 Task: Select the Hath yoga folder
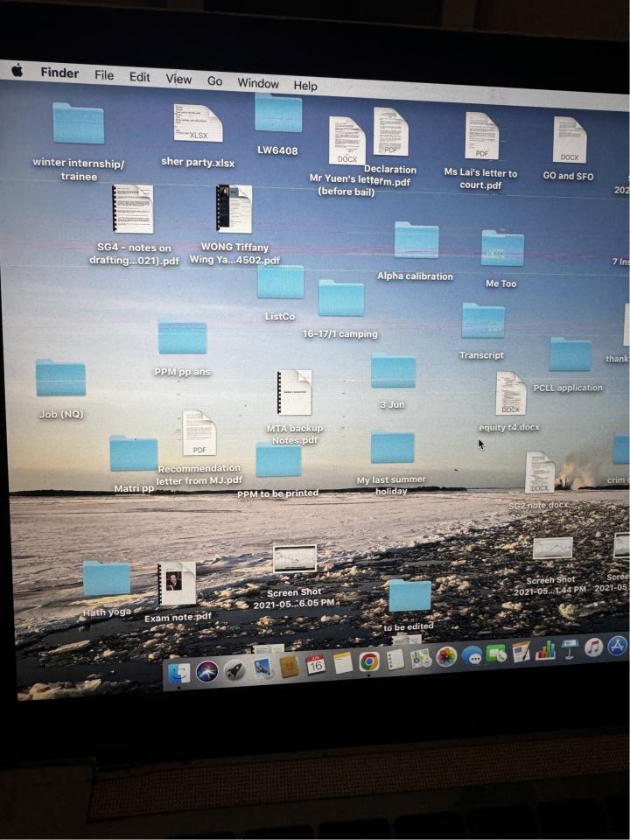point(106,578)
